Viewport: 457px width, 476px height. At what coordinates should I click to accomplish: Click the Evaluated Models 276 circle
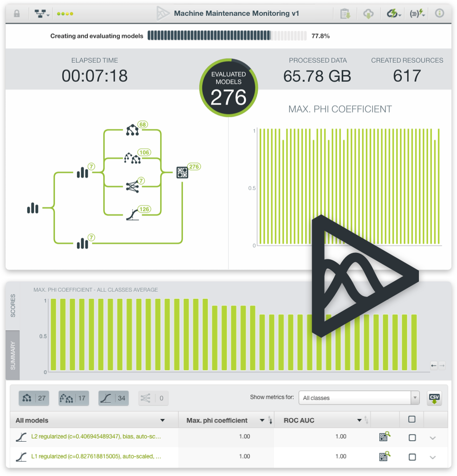click(x=228, y=88)
